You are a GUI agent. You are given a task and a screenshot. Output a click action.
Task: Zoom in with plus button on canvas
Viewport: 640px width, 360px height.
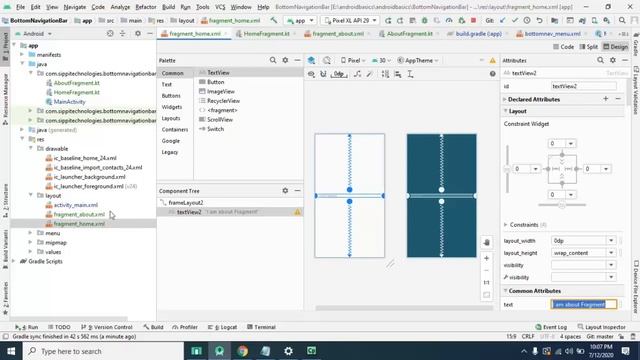tap(487, 258)
